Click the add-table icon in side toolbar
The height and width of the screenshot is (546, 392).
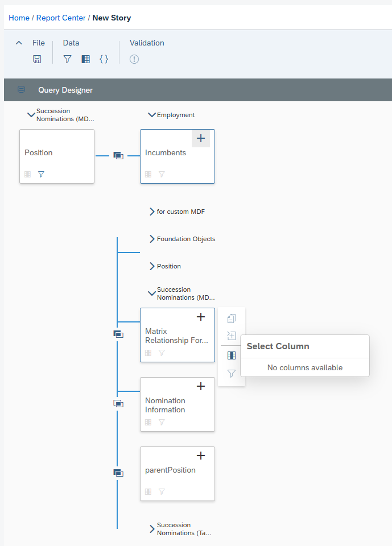click(x=232, y=336)
